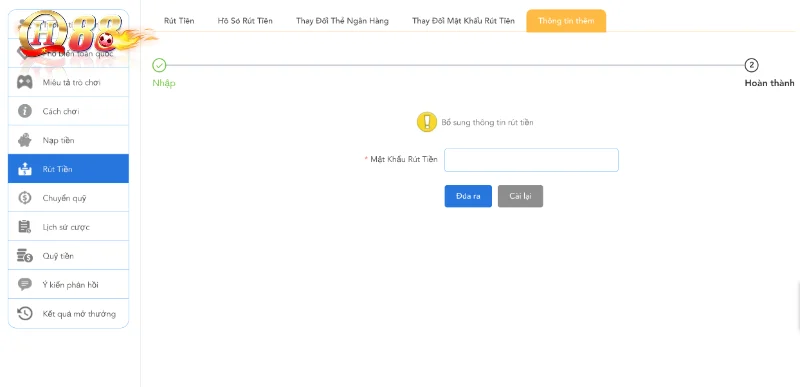Screen dimensions: 800x387
Task: Open Kết quả mở thưởng sidebar item
Action: pos(68,314)
